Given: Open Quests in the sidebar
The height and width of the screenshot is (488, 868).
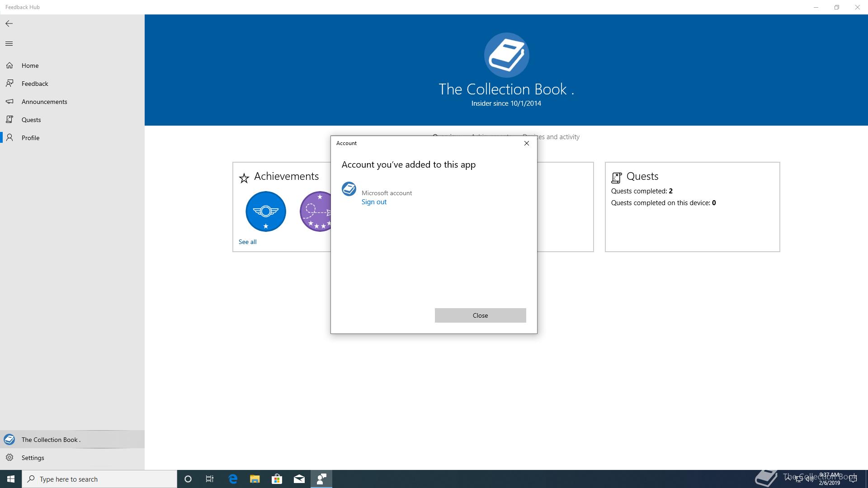Looking at the screenshot, I should (x=72, y=120).
